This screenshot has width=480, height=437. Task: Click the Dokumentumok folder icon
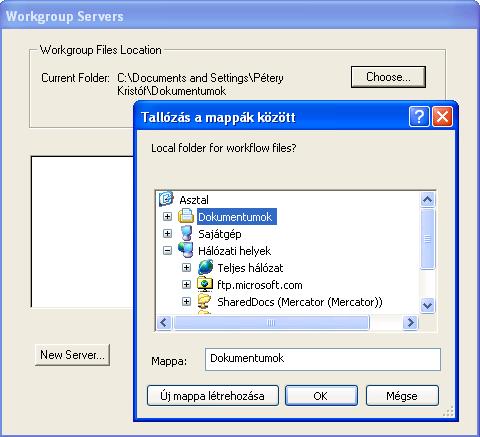(186, 216)
